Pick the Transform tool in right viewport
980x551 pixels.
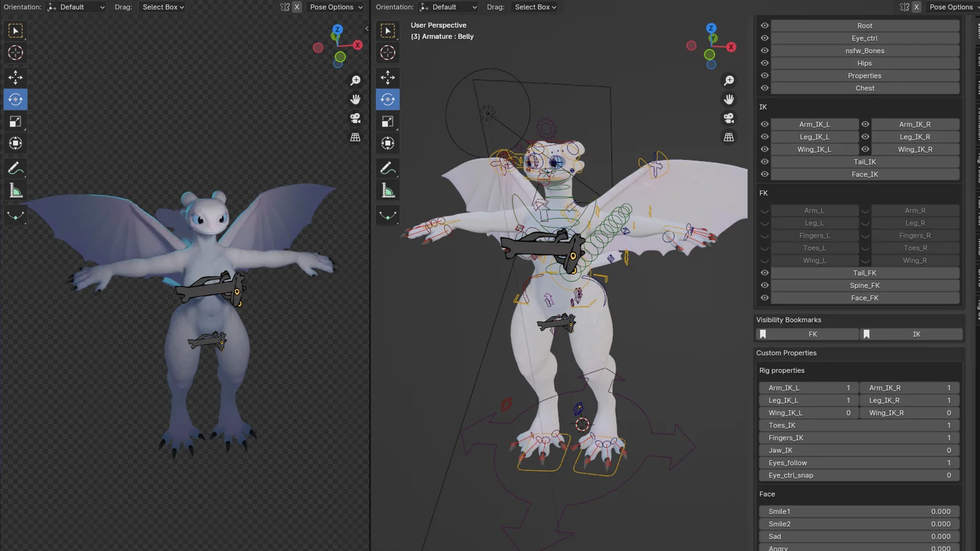coord(388,143)
